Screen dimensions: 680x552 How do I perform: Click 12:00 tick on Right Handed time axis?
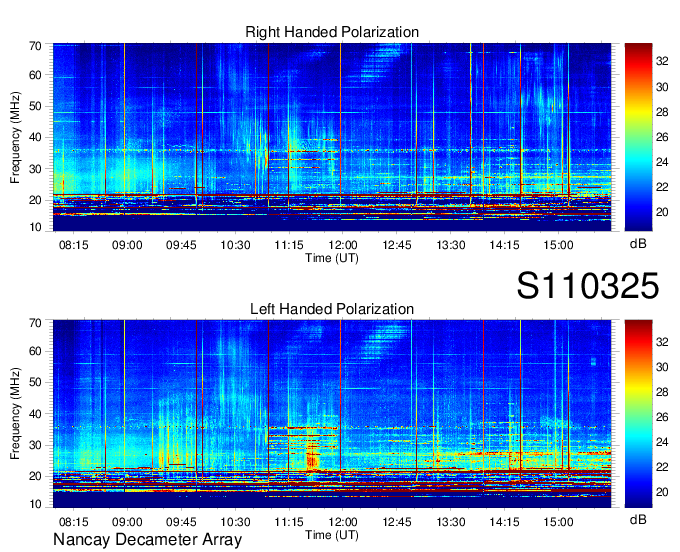coord(343,245)
